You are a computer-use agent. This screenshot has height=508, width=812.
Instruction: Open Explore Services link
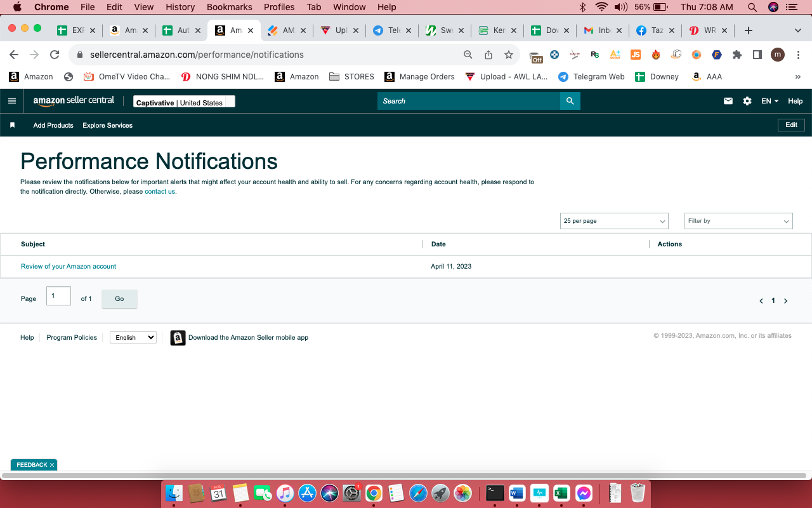[x=107, y=126]
